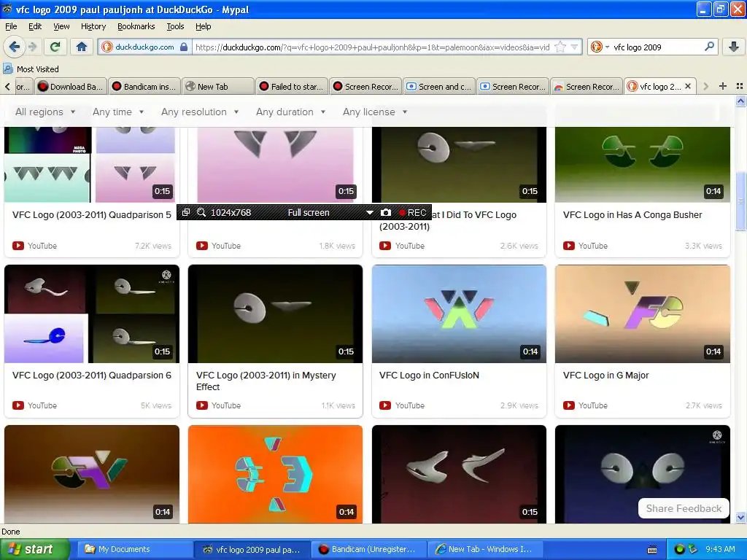
Task: Expand the All regions filter
Action: [45, 112]
